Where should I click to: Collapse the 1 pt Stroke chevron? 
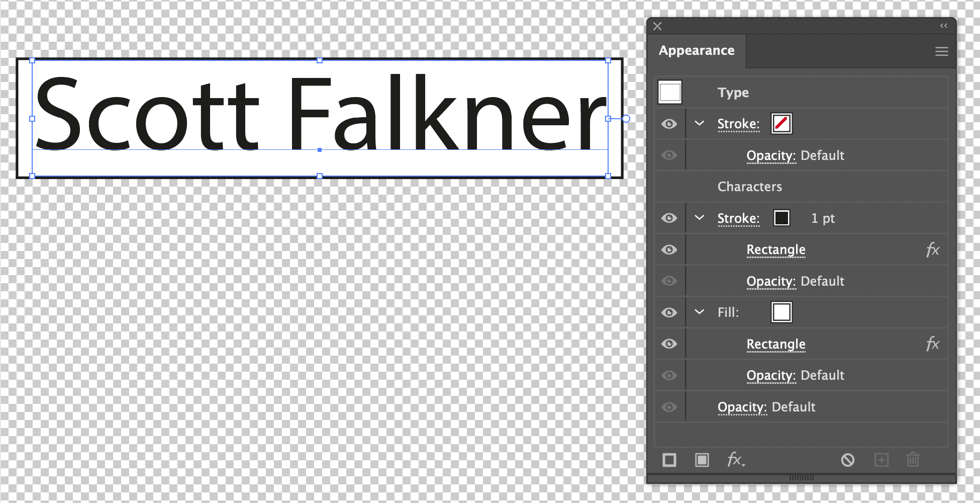[x=699, y=218]
